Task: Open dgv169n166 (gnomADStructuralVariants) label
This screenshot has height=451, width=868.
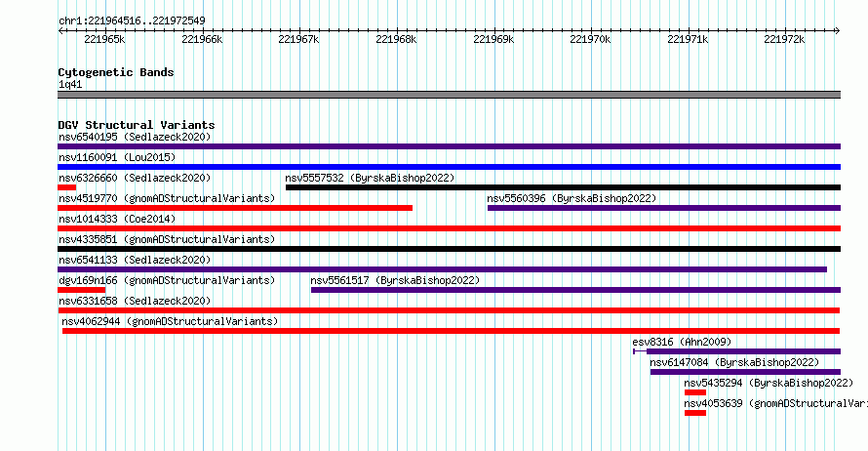Action: click(167, 280)
